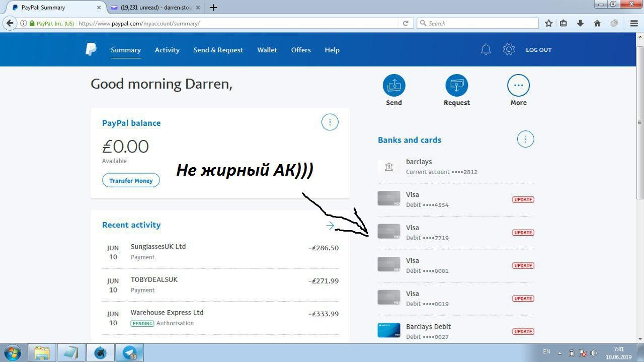Open Telegram from the taskbar
Image resolution: width=644 pixels, height=362 pixels.
130,352
